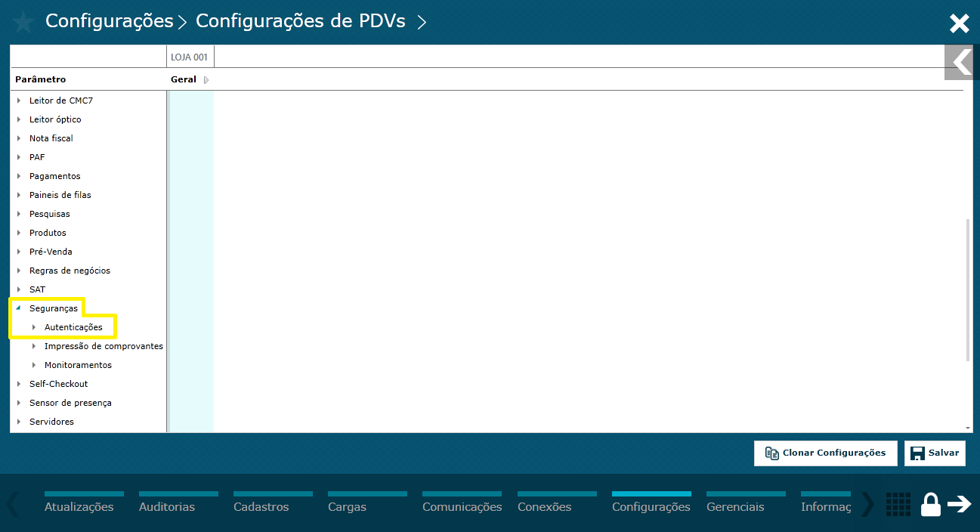
Task: Select Leitor de CMC7 label
Action: pyautogui.click(x=61, y=101)
